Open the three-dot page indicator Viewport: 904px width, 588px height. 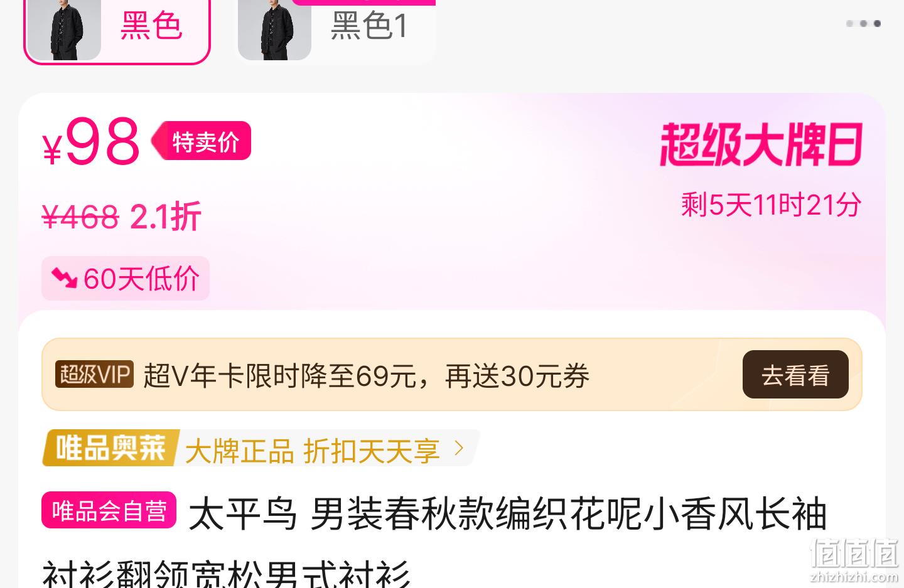click(x=863, y=23)
